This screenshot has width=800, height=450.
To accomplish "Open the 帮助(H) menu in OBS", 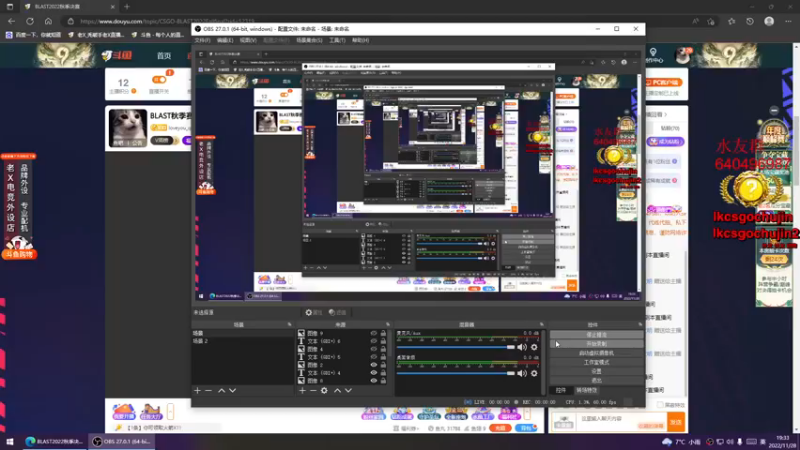I will pyautogui.click(x=360, y=40).
